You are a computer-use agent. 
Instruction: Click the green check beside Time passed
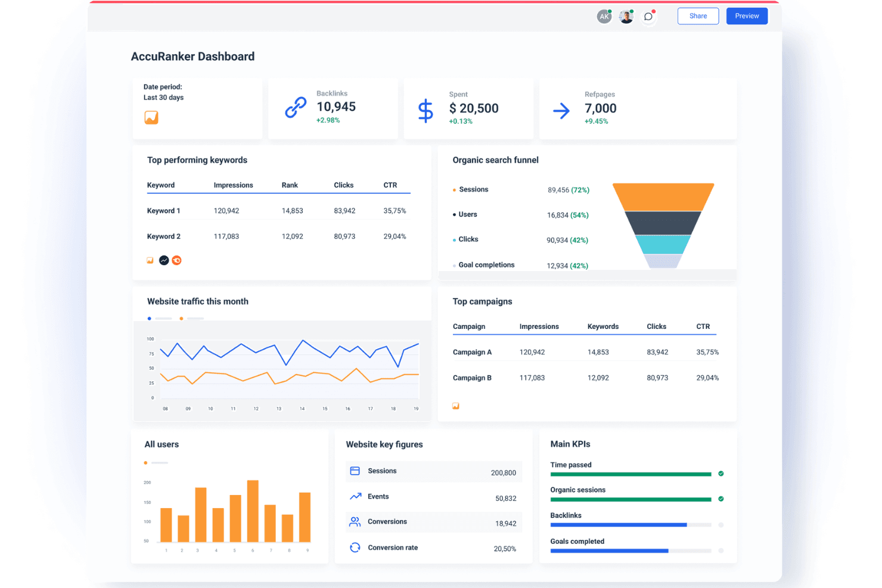click(721, 474)
